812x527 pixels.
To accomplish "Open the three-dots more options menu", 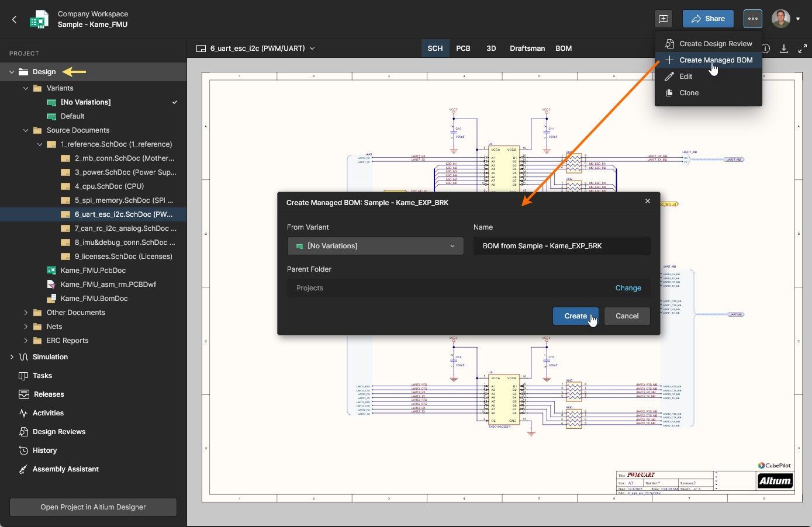I will [x=752, y=19].
